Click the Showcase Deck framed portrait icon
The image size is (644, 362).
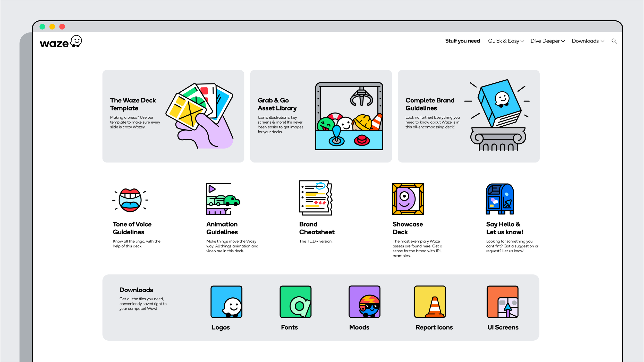pos(408,199)
